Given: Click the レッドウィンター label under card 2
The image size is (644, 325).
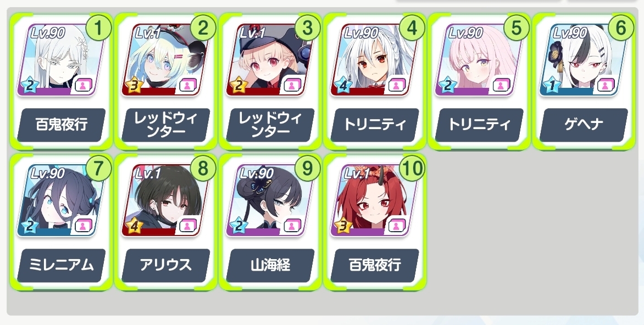Looking at the screenshot, I should (x=165, y=125).
